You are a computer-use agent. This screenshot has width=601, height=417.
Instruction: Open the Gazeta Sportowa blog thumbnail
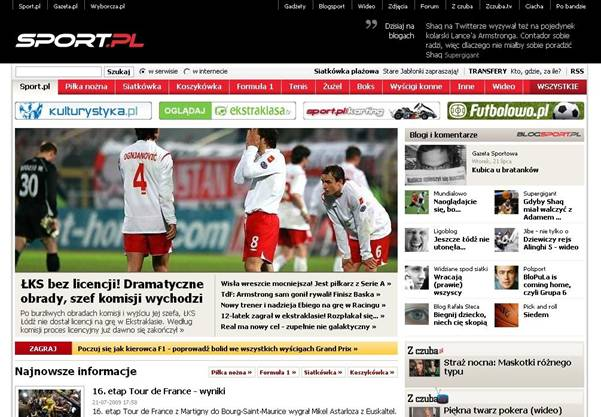coord(435,165)
